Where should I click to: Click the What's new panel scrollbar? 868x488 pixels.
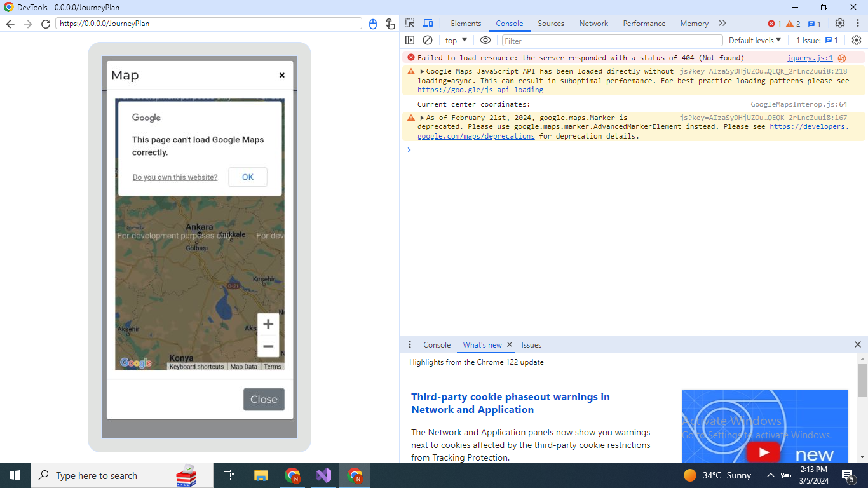coord(862,381)
